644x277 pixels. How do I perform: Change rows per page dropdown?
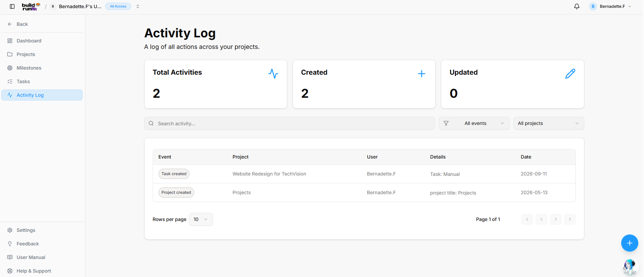click(201, 219)
